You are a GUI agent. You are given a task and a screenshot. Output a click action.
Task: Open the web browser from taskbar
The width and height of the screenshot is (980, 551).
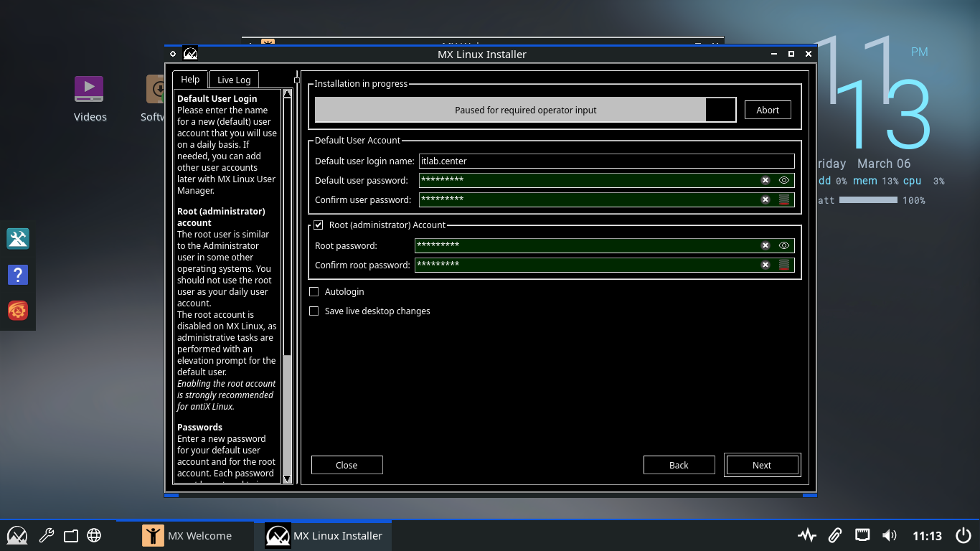(94, 535)
